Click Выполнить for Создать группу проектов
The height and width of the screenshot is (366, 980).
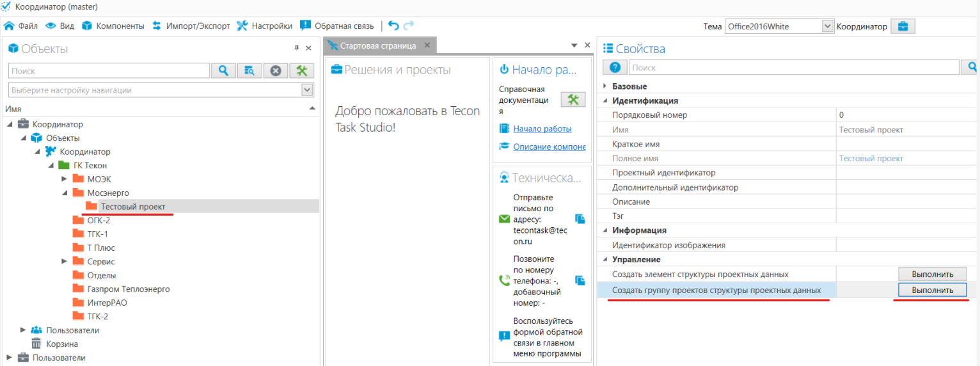[x=932, y=290]
